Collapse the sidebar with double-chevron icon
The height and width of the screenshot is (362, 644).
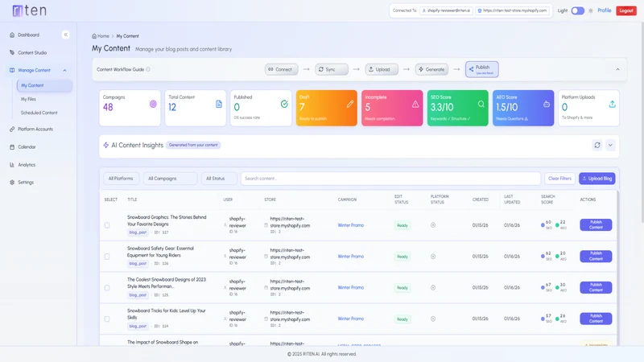point(66,35)
